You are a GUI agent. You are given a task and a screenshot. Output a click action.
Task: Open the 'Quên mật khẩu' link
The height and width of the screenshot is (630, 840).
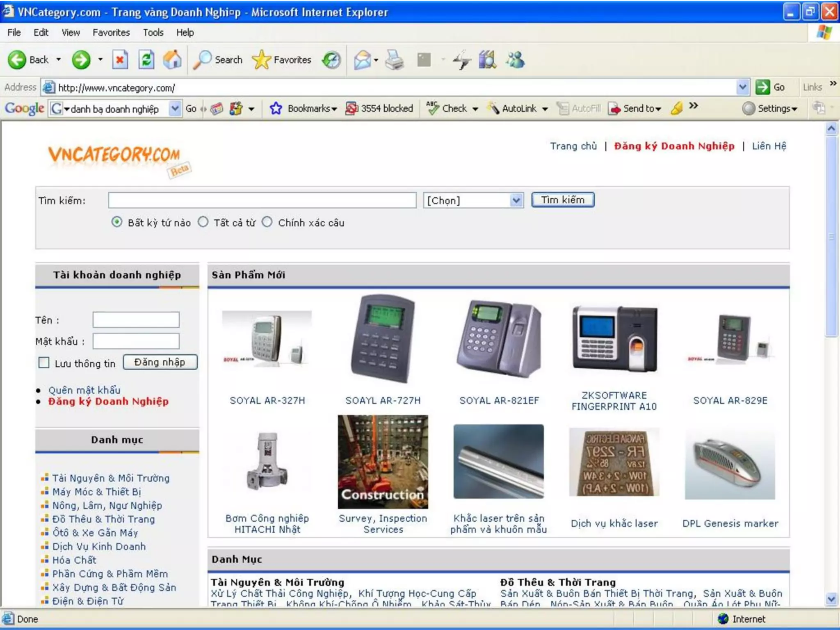pyautogui.click(x=84, y=390)
